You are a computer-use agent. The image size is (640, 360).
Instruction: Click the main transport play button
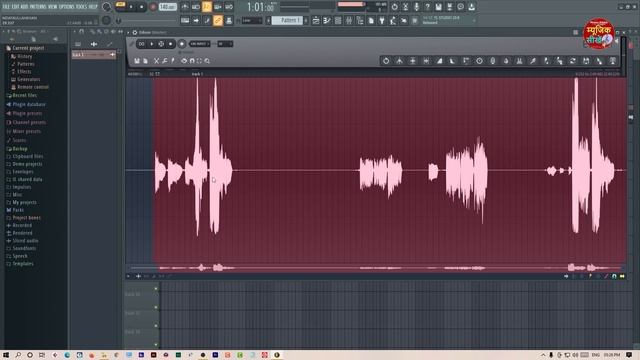(131, 7)
